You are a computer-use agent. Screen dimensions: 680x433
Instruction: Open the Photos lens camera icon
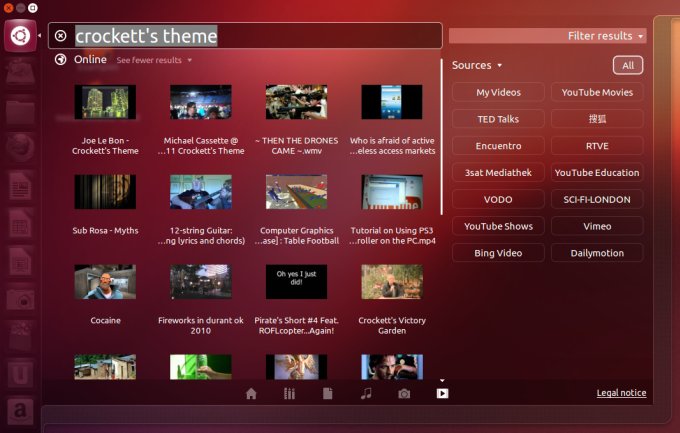404,393
